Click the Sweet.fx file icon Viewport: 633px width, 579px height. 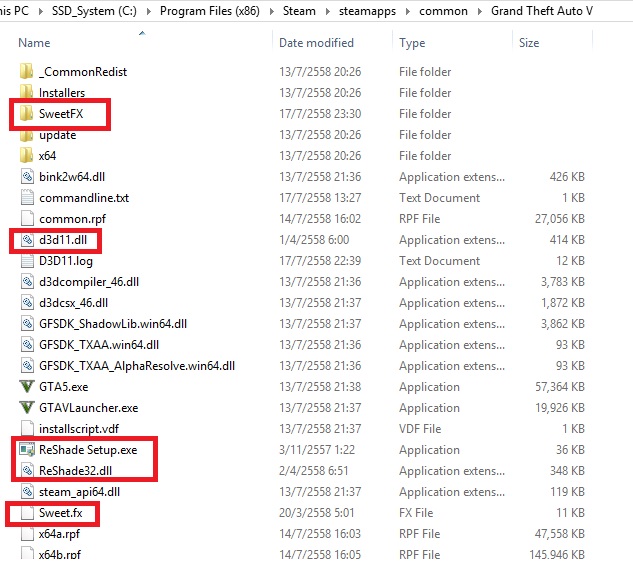pyautogui.click(x=27, y=512)
